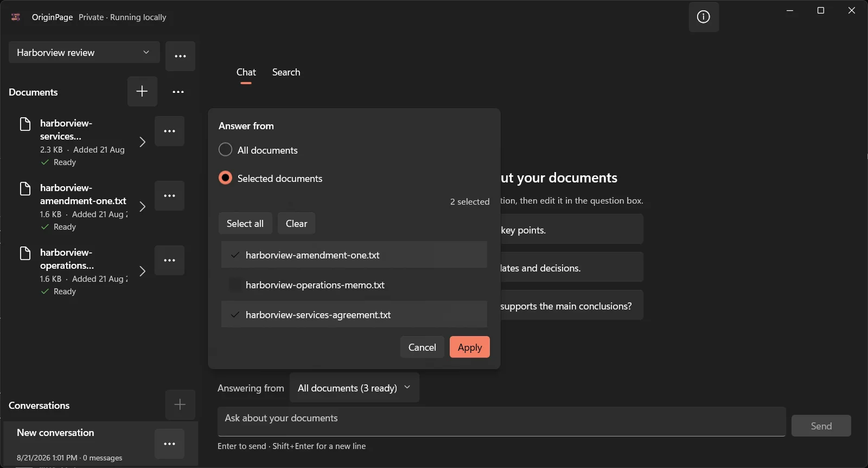Click the harborview-services file icon in sidebar
Viewport: 868px width, 468px height.
pyautogui.click(x=25, y=124)
